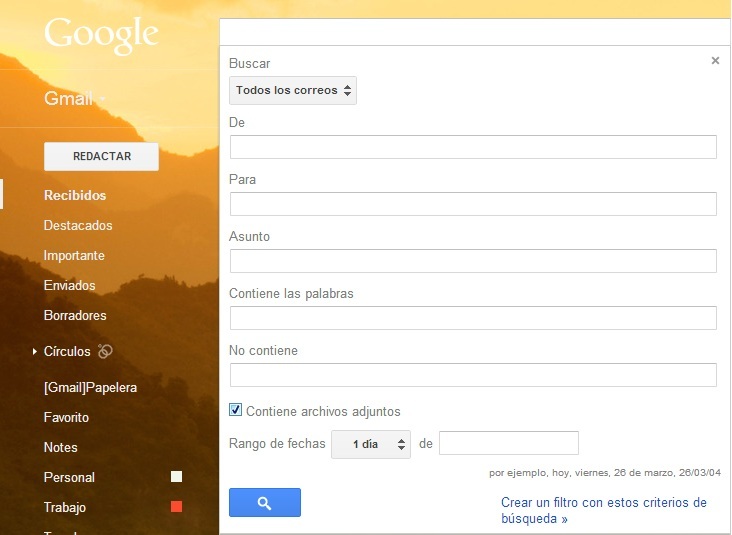The height and width of the screenshot is (535, 732).
Task: Click 'Crear un filtro con estos criterios' link
Action: pyautogui.click(x=604, y=510)
